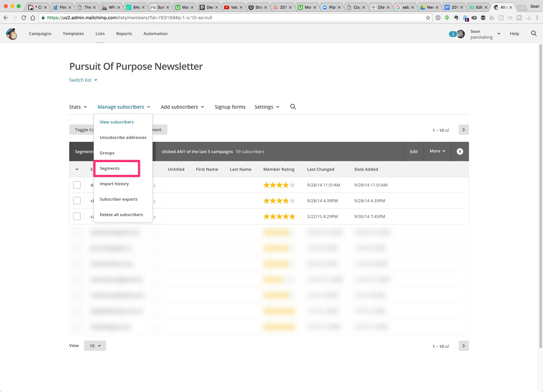Expand the Switch list dropdown
The width and height of the screenshot is (543, 392).
(83, 80)
